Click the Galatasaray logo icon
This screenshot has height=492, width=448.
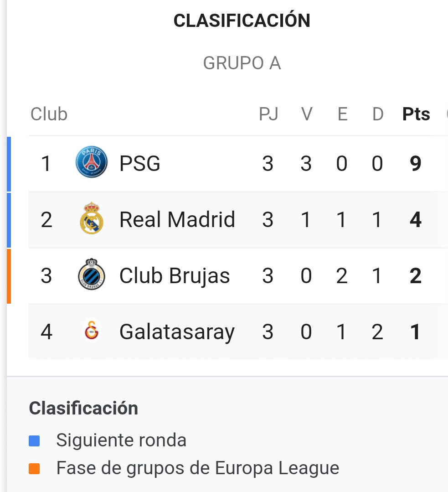pos(92,330)
